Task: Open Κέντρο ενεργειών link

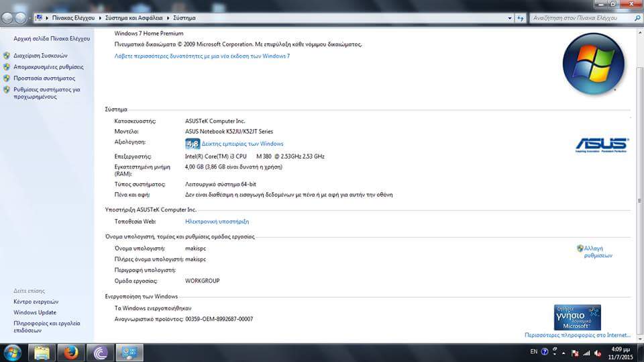Action: point(36,302)
